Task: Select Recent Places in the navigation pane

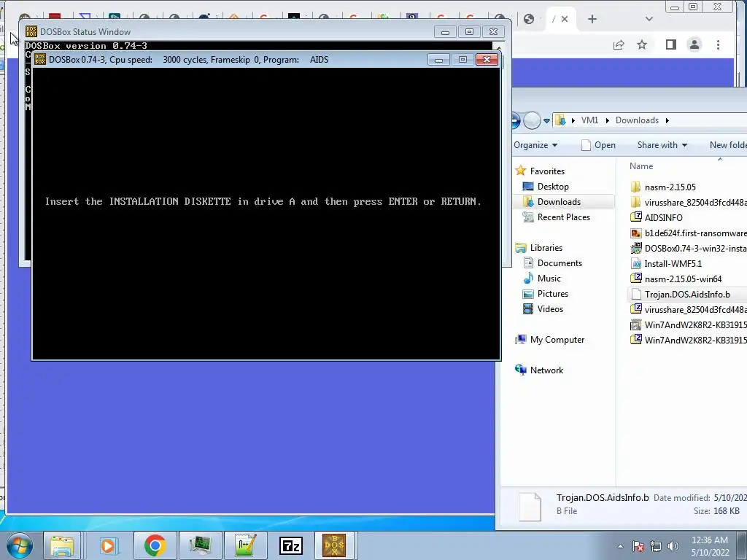Action: 556,217
